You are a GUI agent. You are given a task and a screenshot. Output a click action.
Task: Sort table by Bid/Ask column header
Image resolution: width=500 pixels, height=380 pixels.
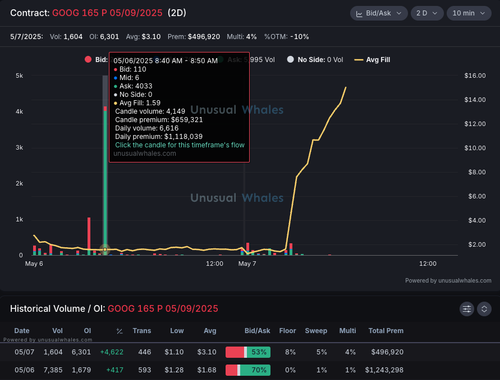pyautogui.click(x=257, y=331)
